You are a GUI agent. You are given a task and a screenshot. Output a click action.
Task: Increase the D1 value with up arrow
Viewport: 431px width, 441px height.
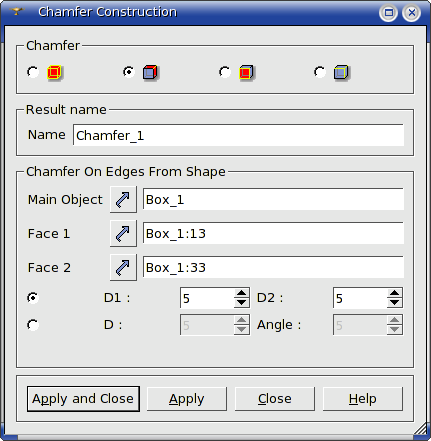(x=241, y=293)
